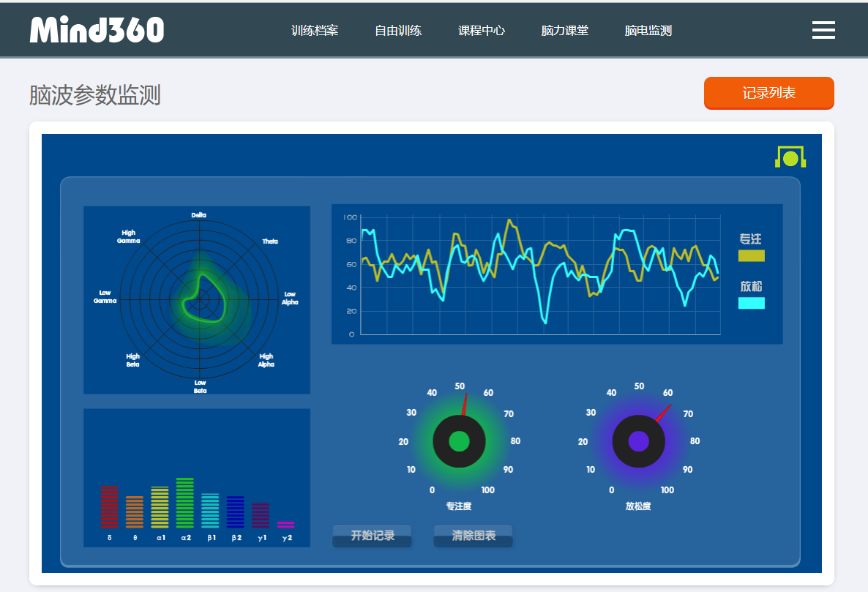Click the headset connection status icon
868x592 pixels.
(x=790, y=157)
